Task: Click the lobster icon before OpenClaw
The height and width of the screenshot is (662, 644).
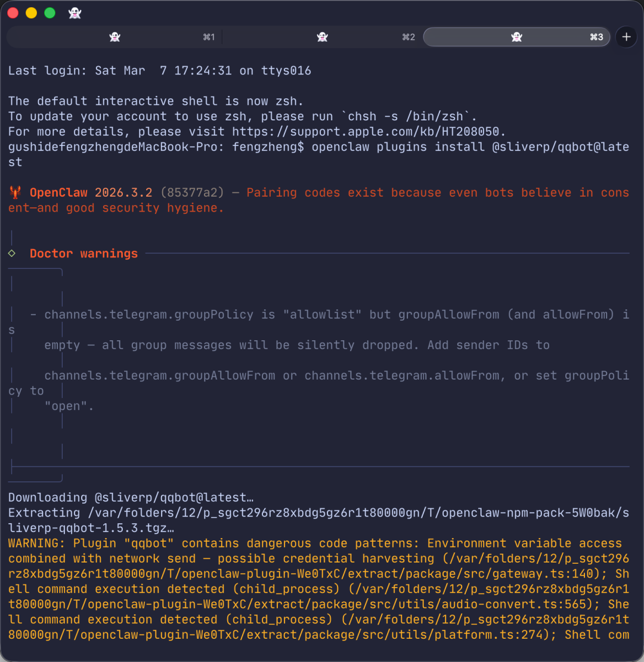Action: pos(16,192)
